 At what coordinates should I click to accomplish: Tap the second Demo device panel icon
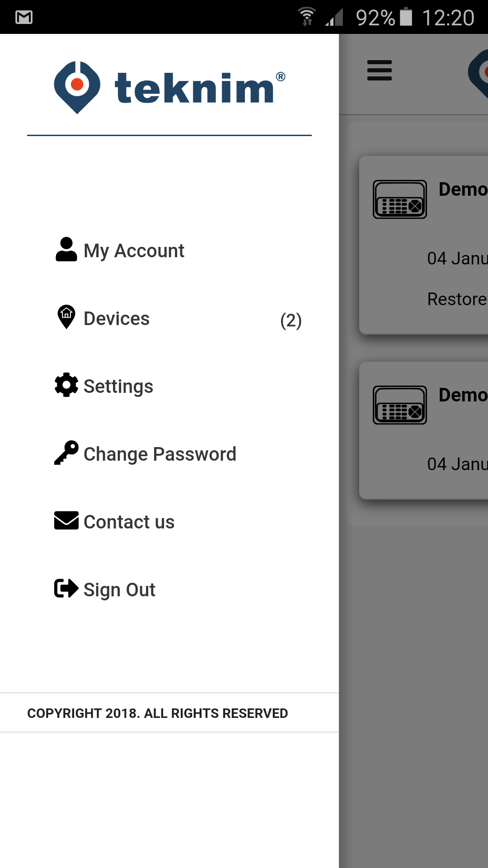(400, 405)
